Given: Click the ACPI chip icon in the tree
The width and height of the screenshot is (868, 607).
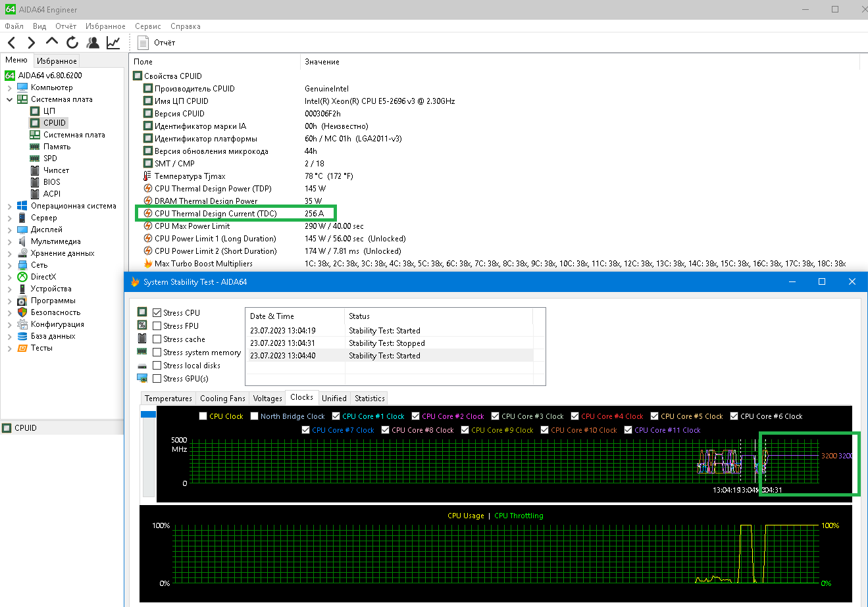Looking at the screenshot, I should click(35, 194).
